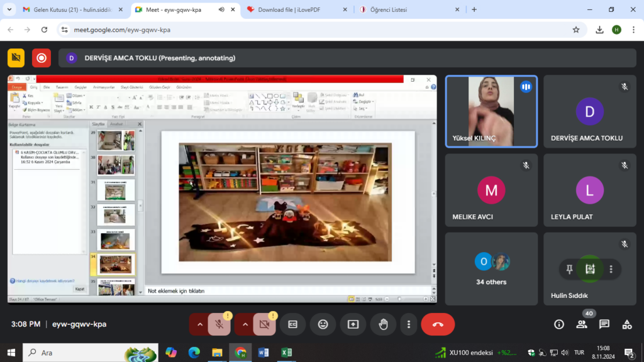Screen dimensions: 644x362
Task: Expand audio settings chevron beside microphone
Action: click(x=200, y=324)
